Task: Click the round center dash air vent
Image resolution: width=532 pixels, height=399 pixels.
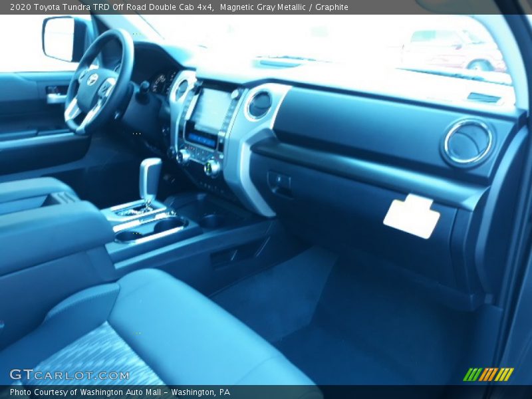Action: tap(259, 104)
